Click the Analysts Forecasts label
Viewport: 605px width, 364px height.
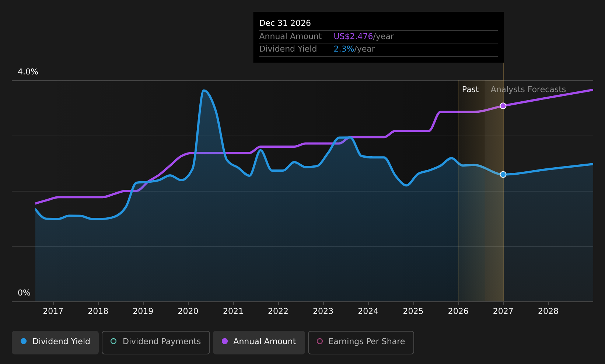click(x=528, y=90)
